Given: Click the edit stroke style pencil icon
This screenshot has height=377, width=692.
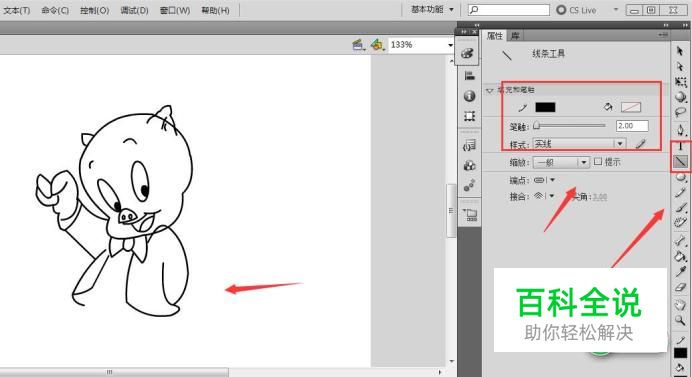Looking at the screenshot, I should [641, 143].
